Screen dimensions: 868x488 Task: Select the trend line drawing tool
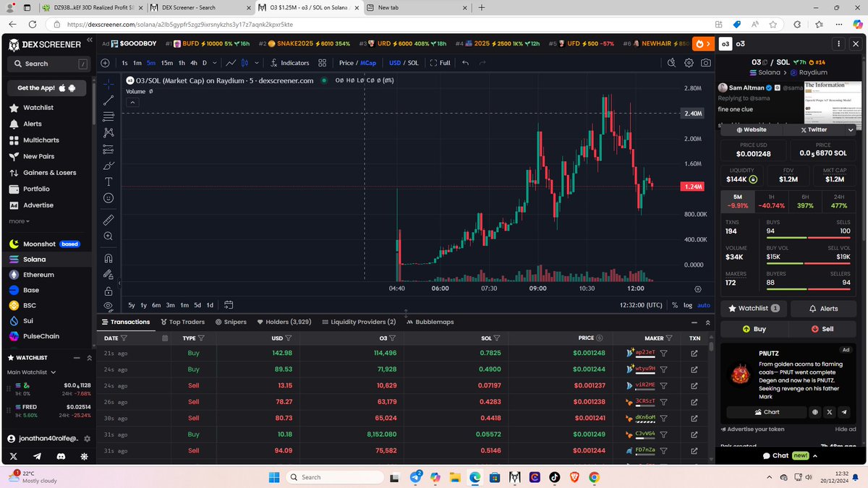point(109,100)
